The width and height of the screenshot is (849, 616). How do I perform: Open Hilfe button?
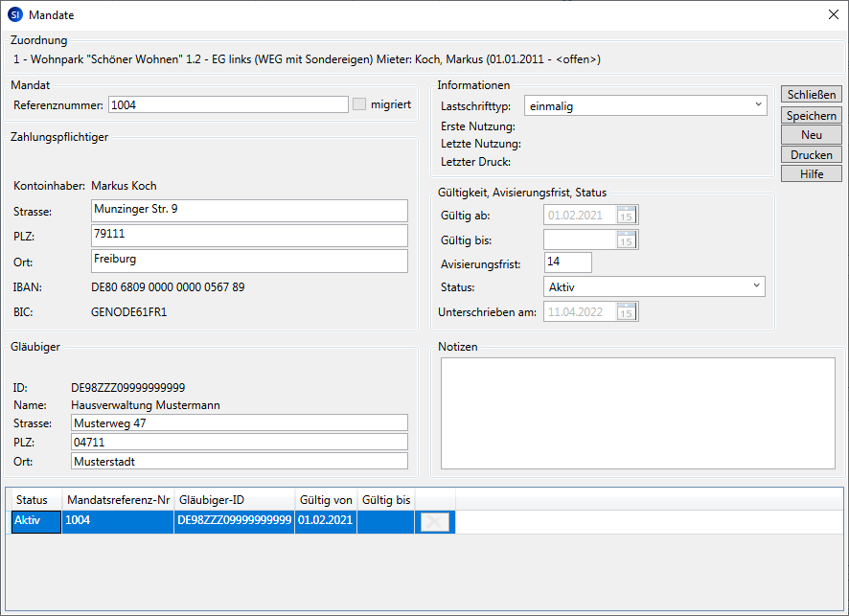point(812,174)
